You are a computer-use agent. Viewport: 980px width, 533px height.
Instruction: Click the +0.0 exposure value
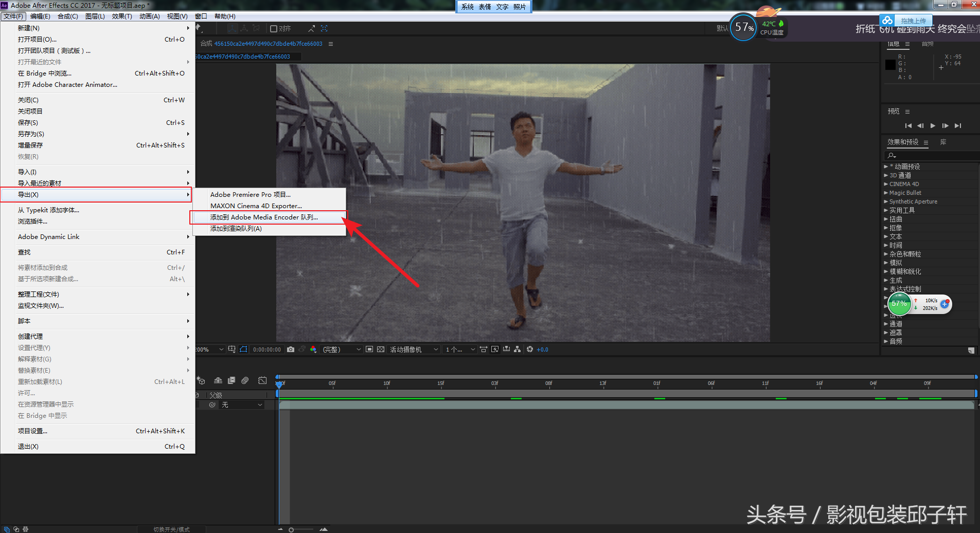[543, 350]
